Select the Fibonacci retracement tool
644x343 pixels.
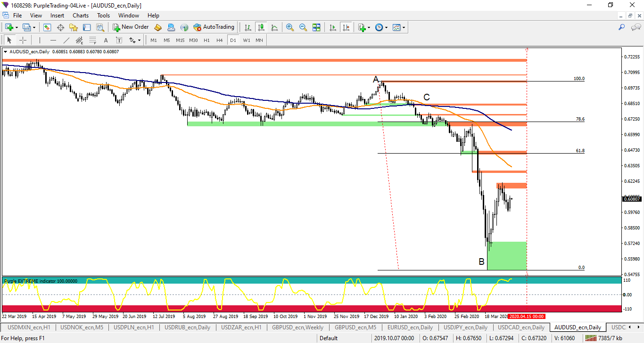tap(92, 40)
